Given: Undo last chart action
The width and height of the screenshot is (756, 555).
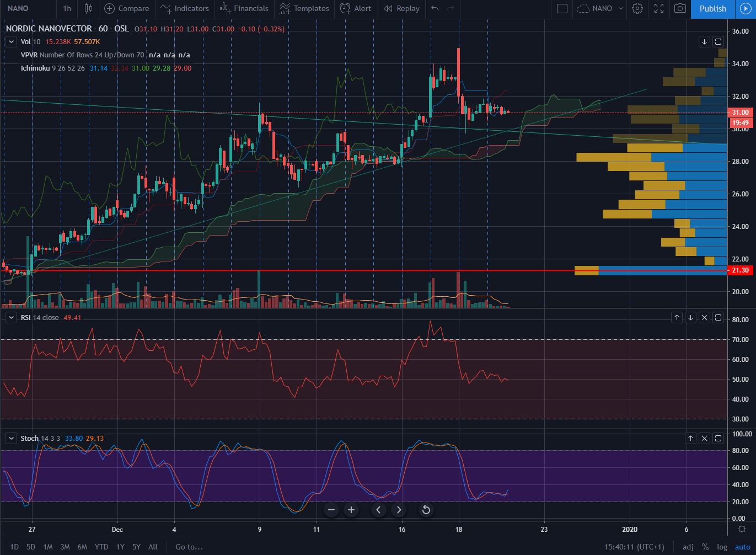Looking at the screenshot, I should [435, 8].
